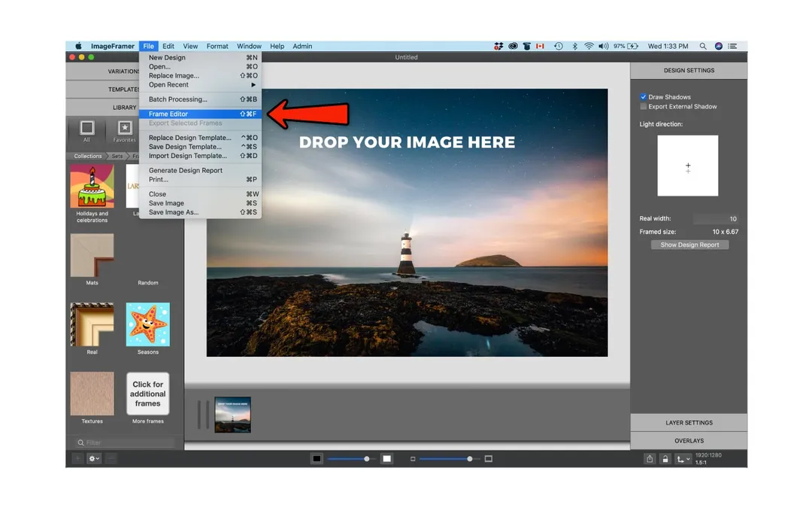
Task: Collapse the Design Settings panel header
Action: coord(689,71)
